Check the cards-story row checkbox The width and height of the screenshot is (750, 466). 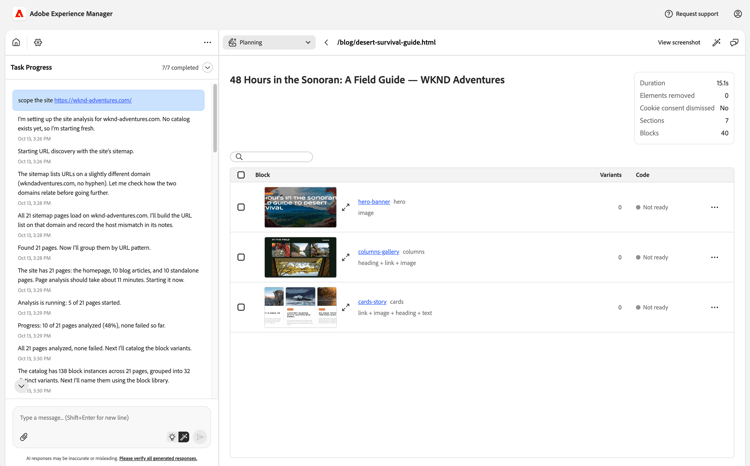coord(241,307)
